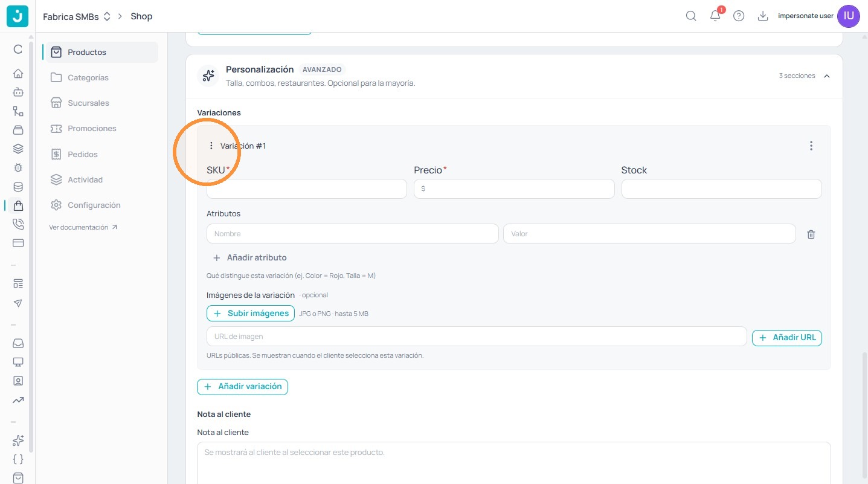868x484 pixels.
Task: Click Añadir variación button
Action: pos(243,386)
